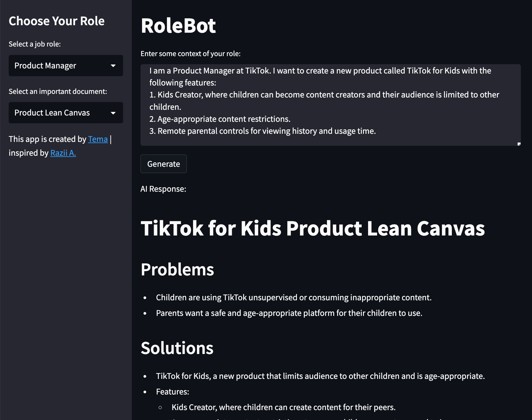The height and width of the screenshot is (420, 532).
Task: Click 'Enter some context of your role:' label
Action: [191, 54]
